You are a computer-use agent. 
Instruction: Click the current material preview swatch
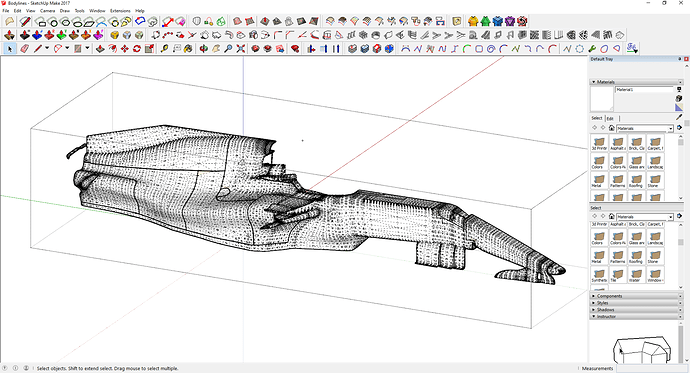click(x=602, y=99)
